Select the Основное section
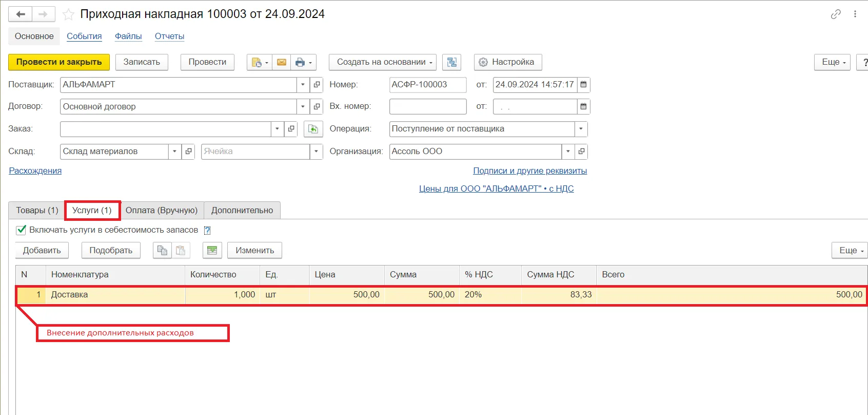868x415 pixels. [34, 36]
